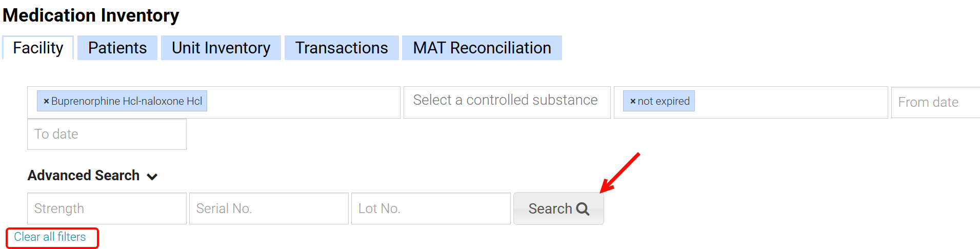Viewport: 980px width, 249px height.
Task: Collapse the Advanced Search chevron
Action: click(x=152, y=177)
